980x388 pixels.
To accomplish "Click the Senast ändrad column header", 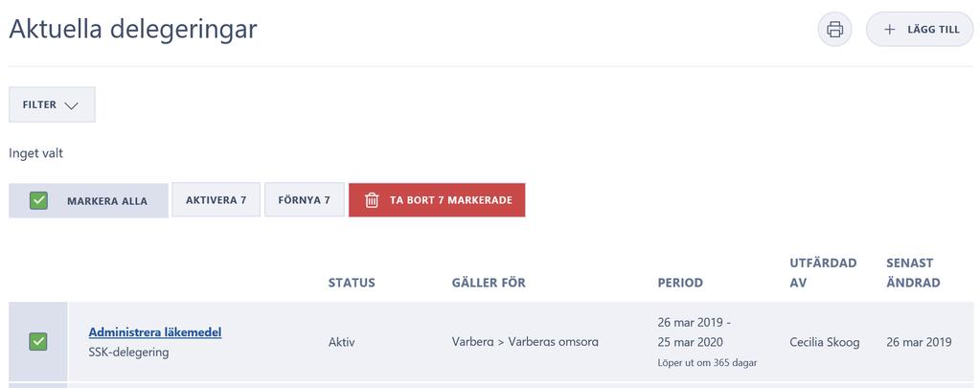I will (913, 272).
